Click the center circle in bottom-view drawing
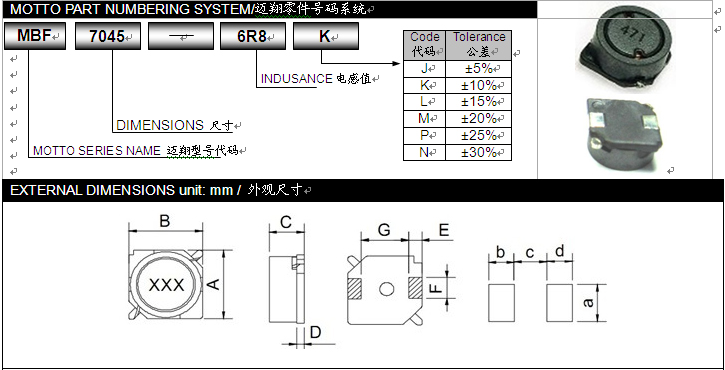This screenshot has width=725, height=370. (387, 290)
